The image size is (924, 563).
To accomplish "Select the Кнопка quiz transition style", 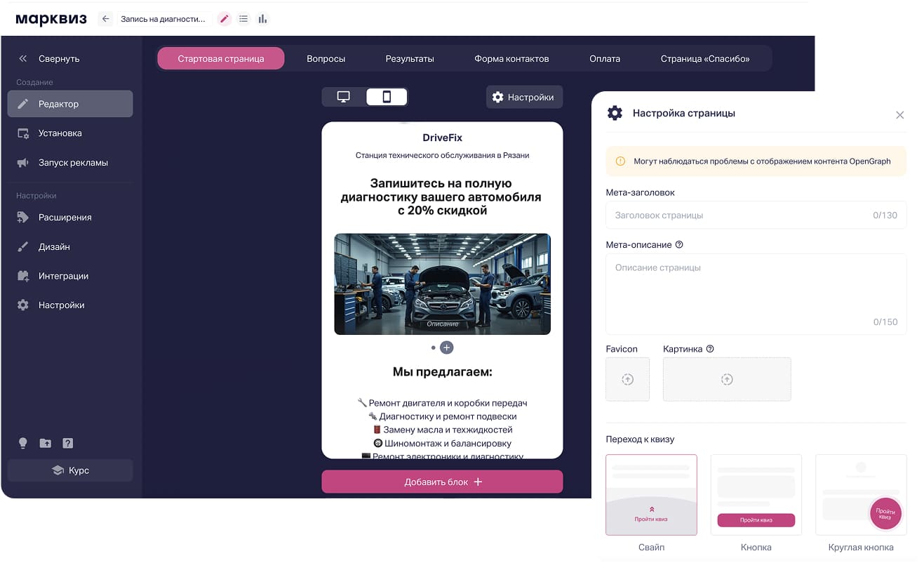I will click(756, 494).
